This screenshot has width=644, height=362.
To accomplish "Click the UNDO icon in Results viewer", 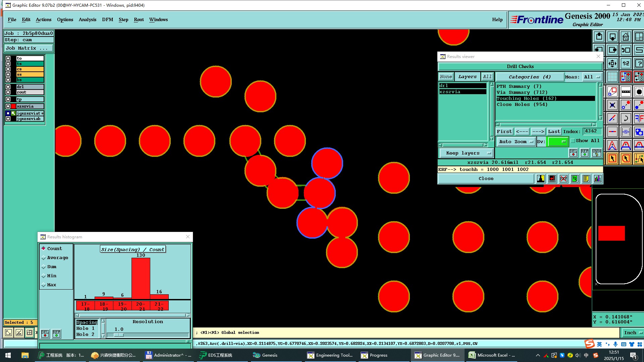I will click(x=596, y=153).
